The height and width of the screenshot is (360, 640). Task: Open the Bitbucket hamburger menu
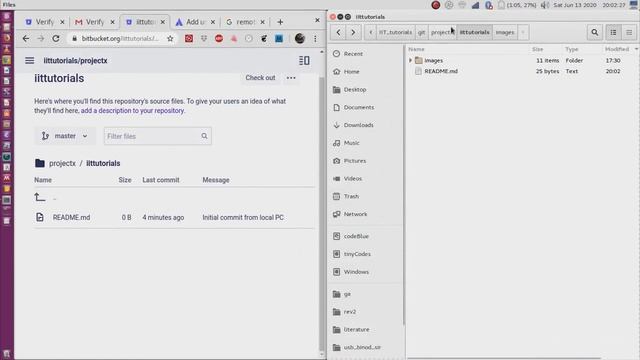29,60
